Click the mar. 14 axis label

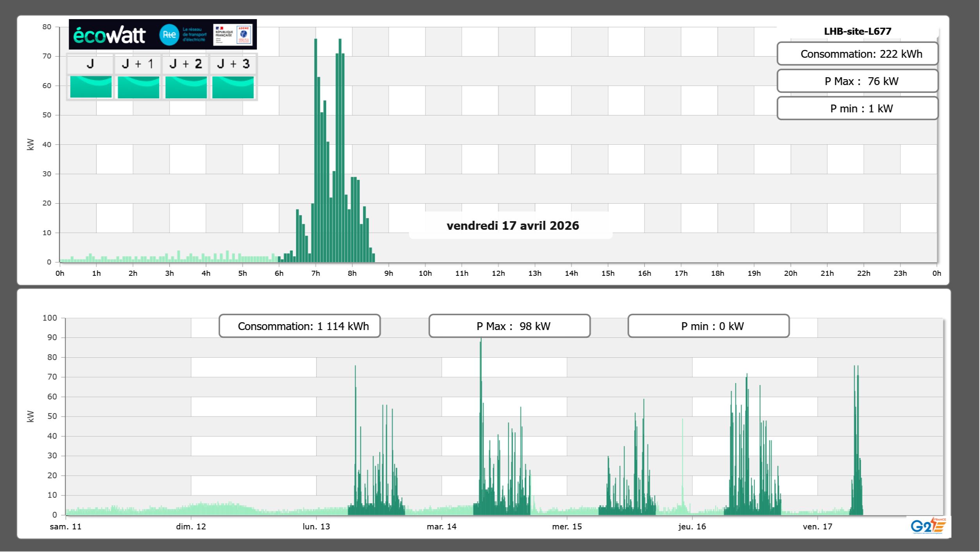[441, 527]
